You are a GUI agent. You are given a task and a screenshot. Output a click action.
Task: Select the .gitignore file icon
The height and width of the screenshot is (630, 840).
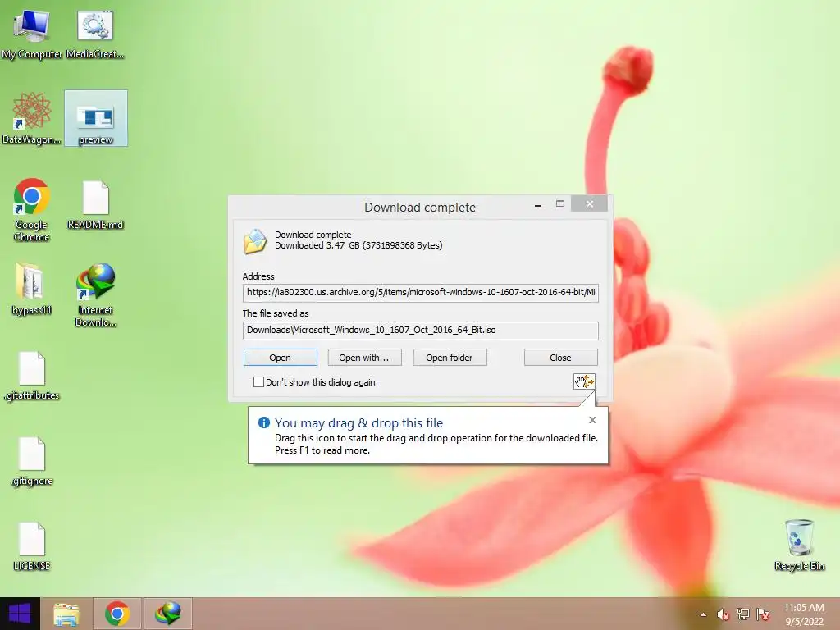click(x=31, y=461)
